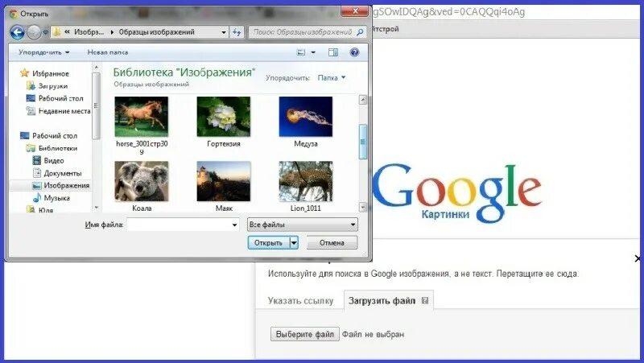Click the magnifier icon in search box

[360, 32]
